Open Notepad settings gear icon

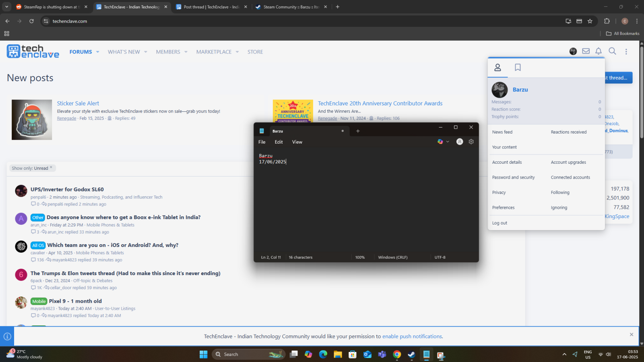tap(471, 142)
